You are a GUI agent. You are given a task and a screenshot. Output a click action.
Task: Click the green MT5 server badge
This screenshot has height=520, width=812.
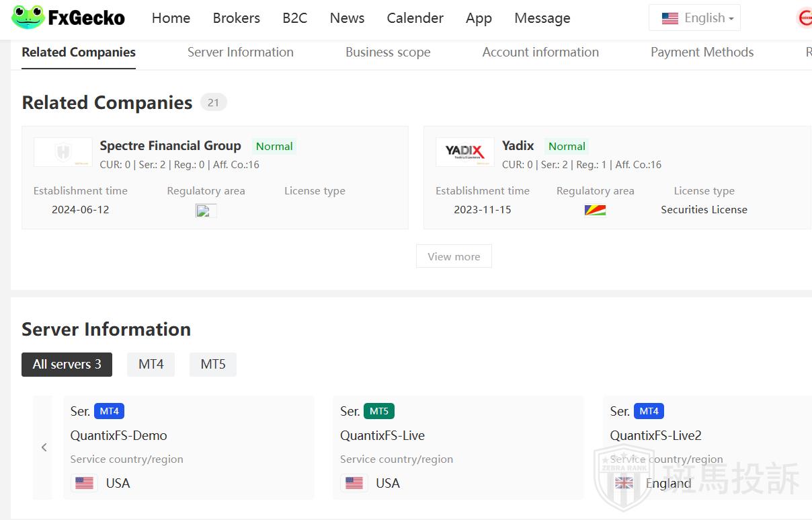tap(379, 411)
